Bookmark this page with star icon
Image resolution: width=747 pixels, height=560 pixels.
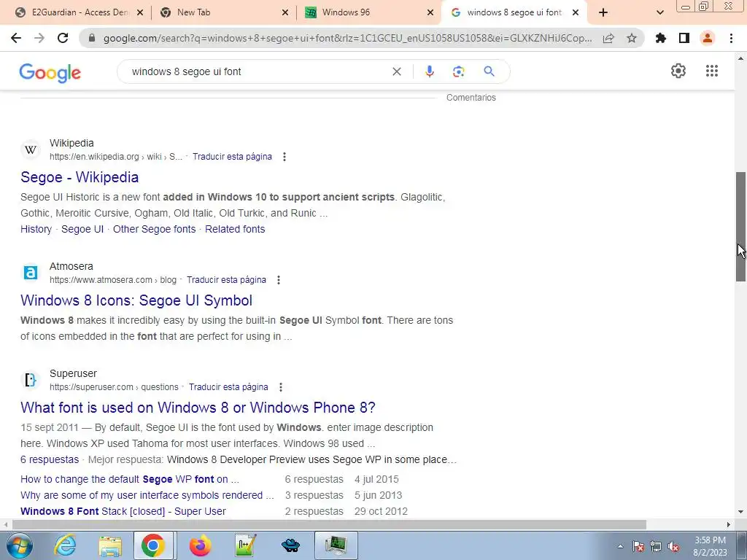pos(632,38)
